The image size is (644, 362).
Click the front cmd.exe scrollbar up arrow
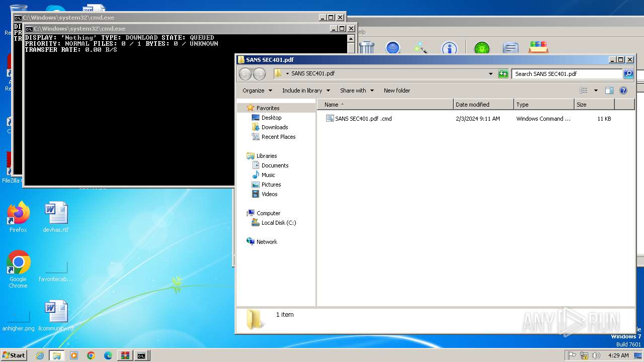point(351,38)
